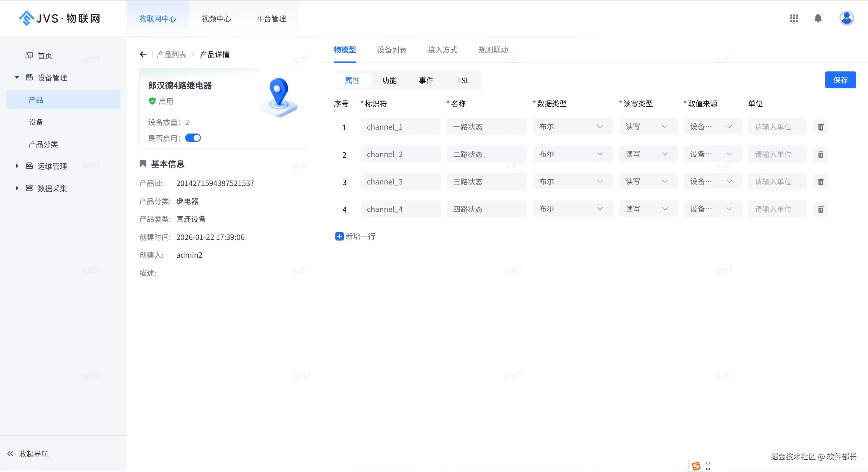868x472 pixels.
Task: Delete the channel_1 row with trash icon
Action: [x=820, y=127]
